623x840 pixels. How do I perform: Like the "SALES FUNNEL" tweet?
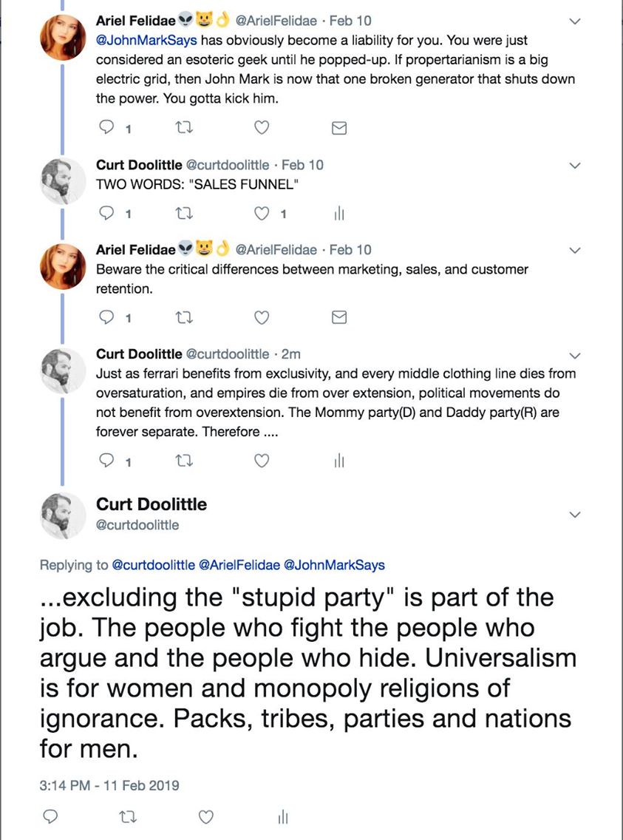click(x=261, y=214)
